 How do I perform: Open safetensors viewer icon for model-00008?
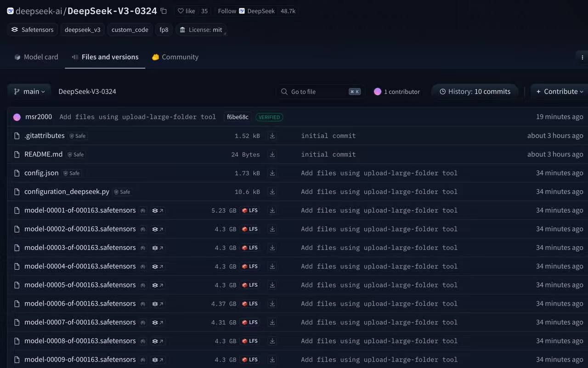point(158,341)
